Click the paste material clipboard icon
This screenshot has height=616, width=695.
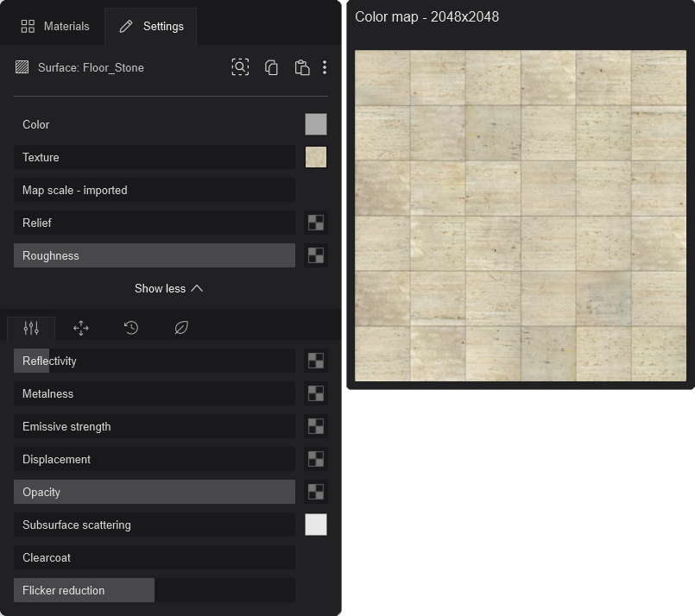point(301,67)
